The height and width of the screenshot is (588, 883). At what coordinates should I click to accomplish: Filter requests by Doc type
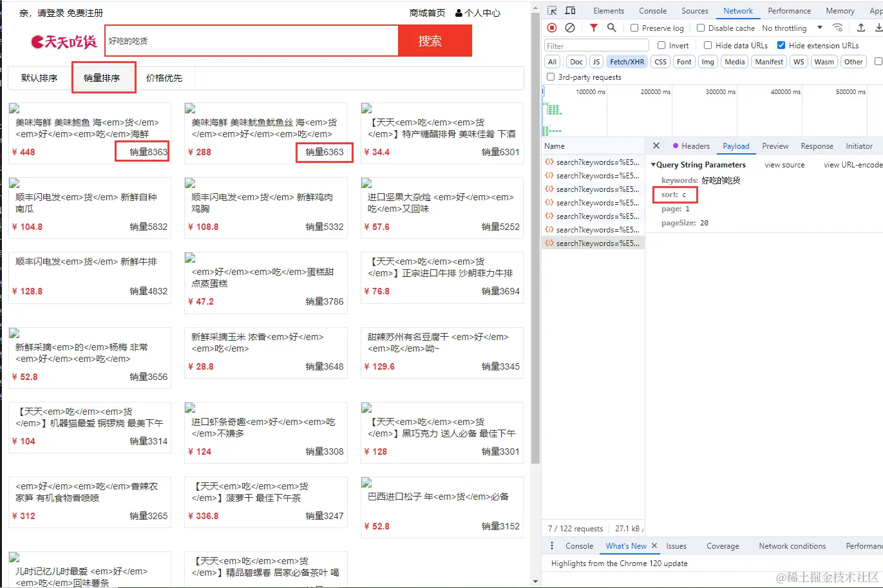(x=576, y=62)
